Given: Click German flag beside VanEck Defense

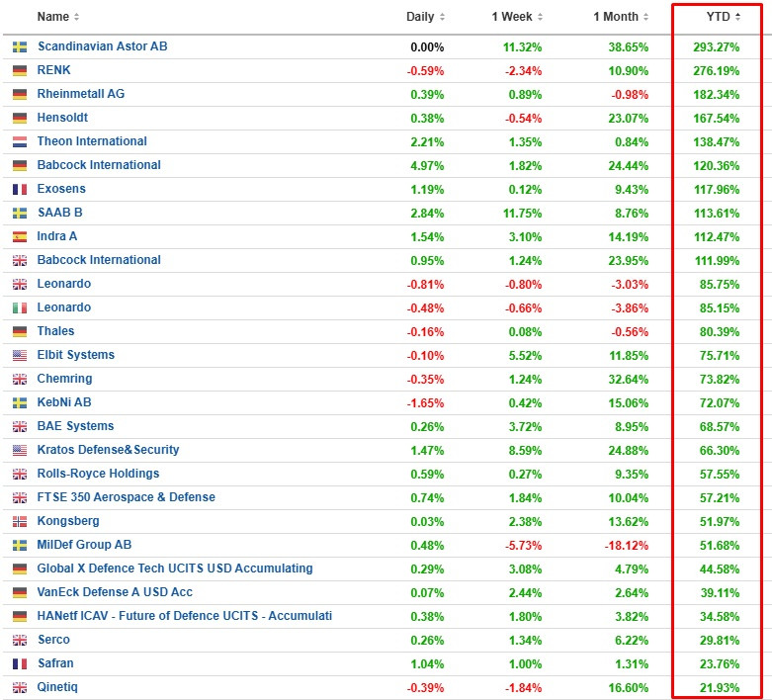Looking at the screenshot, I should [20, 592].
